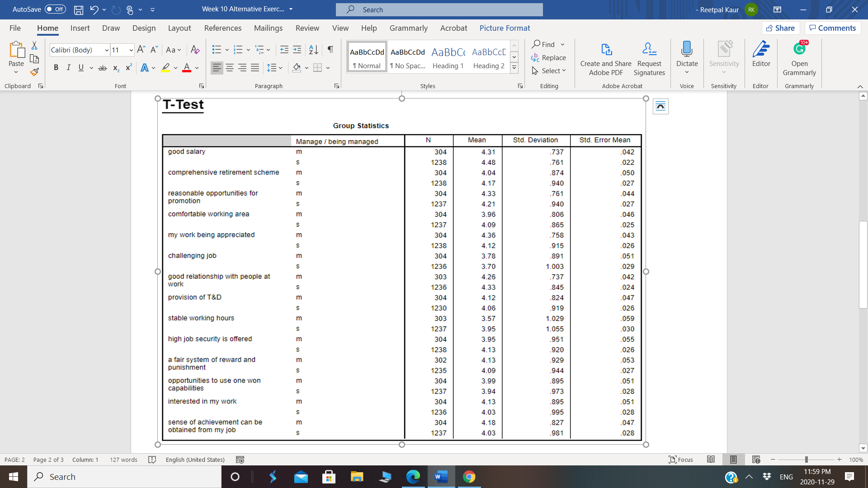Open the Dictate microphone tool
Viewport: 868px width, 488px height.
(x=687, y=50)
